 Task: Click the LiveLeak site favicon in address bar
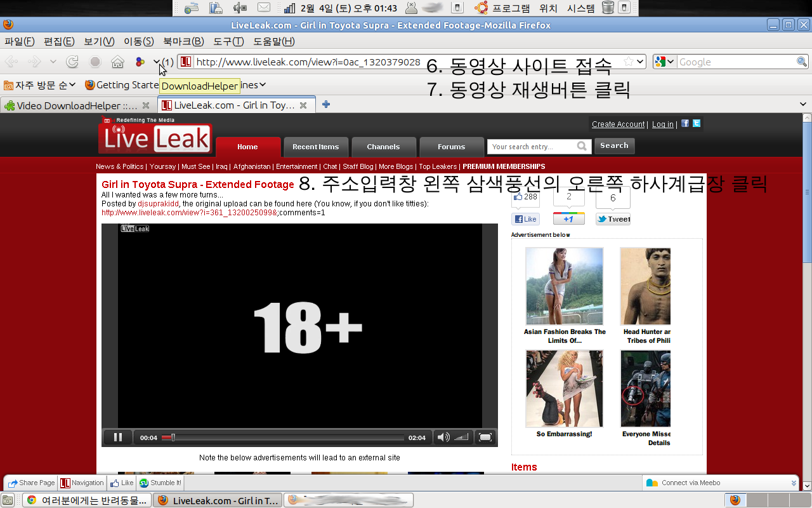185,62
